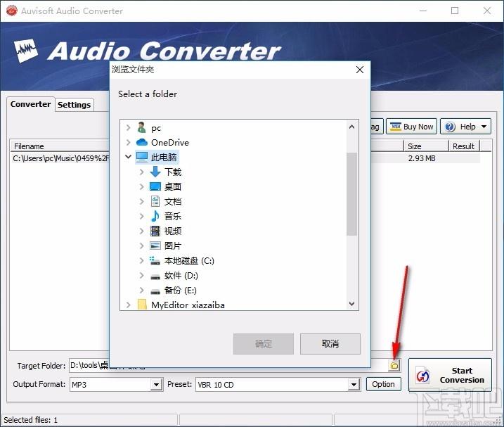
Task: Click the Buy Now button
Action: pyautogui.click(x=411, y=127)
